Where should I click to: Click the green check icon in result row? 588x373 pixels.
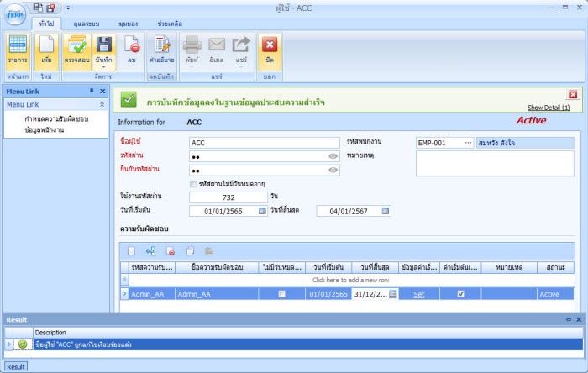pyautogui.click(x=23, y=344)
